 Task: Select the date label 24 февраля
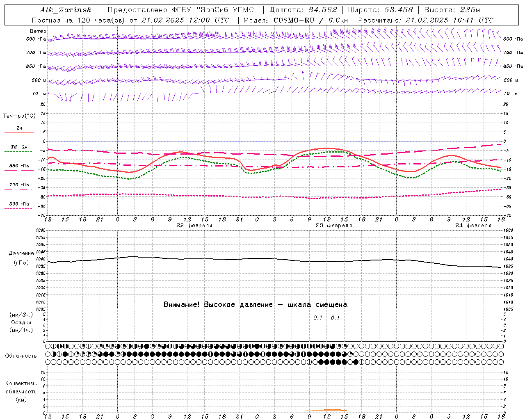473,226
